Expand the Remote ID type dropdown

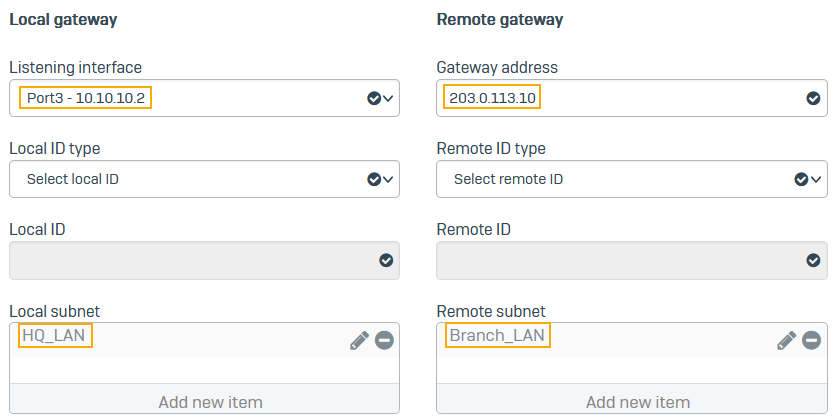click(817, 179)
